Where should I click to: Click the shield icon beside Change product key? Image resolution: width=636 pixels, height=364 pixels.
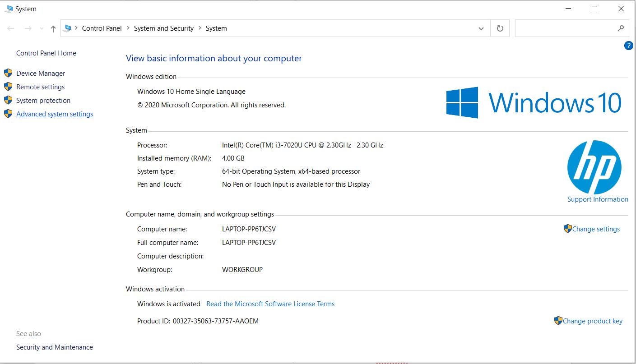pos(558,321)
